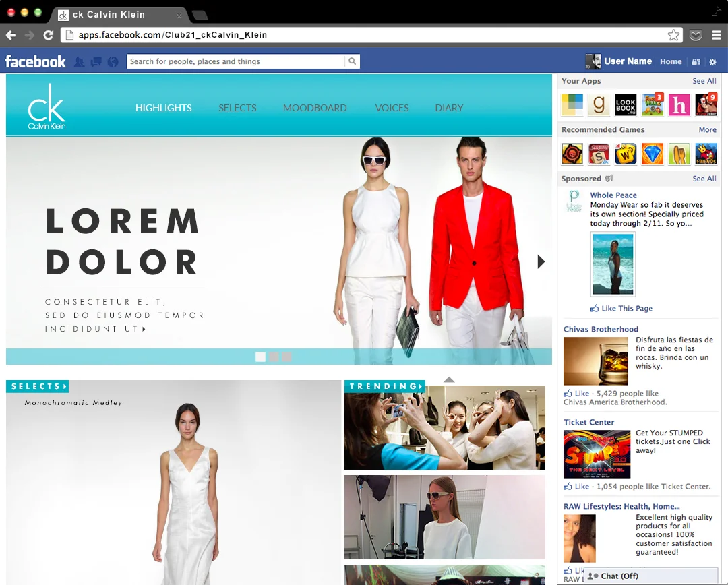Like the Ticket Center page
The width and height of the screenshot is (728, 585).
pos(576,487)
